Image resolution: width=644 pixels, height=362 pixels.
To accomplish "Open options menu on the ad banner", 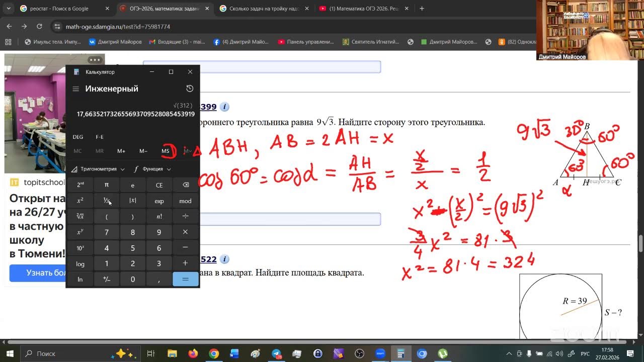I will click(x=95, y=60).
